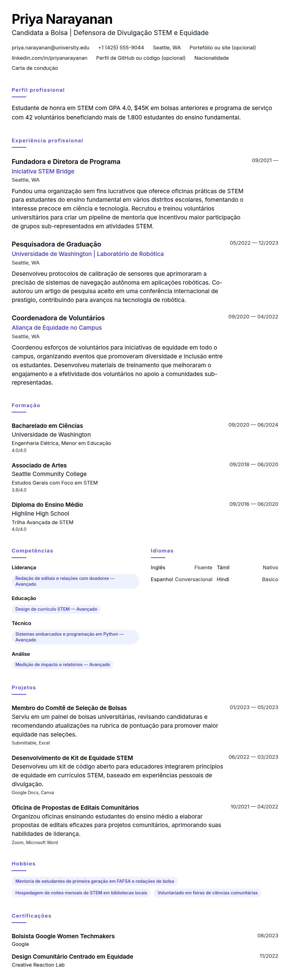
Task: Open the linkedin.com/in/priyanarayanan link
Action: [49, 58]
